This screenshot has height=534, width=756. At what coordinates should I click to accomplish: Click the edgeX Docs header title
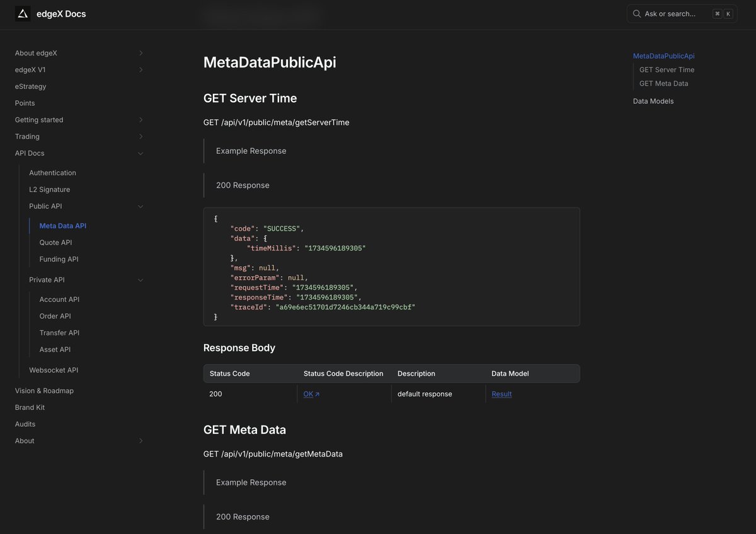[x=61, y=14]
